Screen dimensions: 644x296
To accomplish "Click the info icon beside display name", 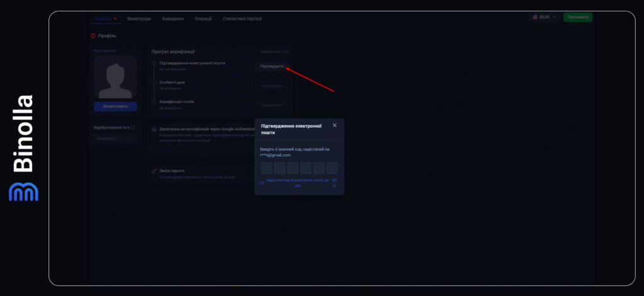I will 133,127.
